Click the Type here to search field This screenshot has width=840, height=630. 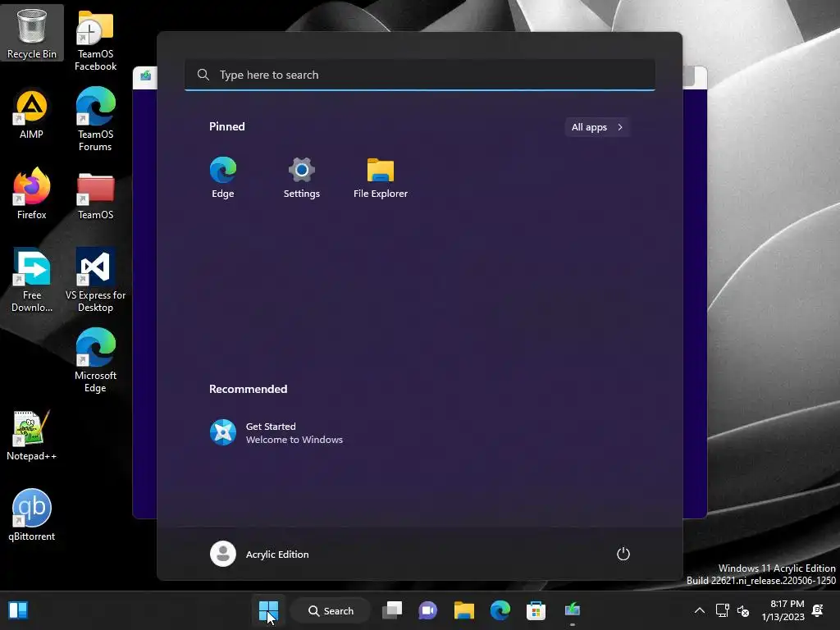(x=419, y=75)
